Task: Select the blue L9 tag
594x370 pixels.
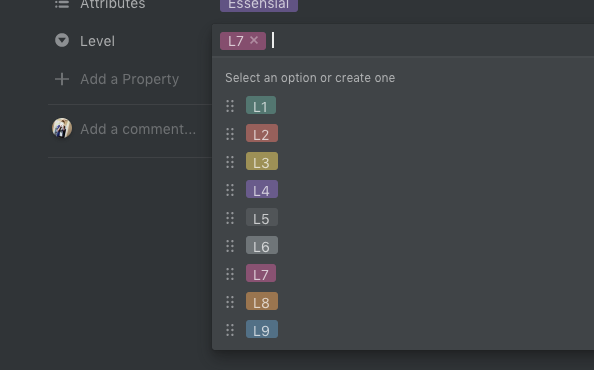Action: click(x=262, y=329)
